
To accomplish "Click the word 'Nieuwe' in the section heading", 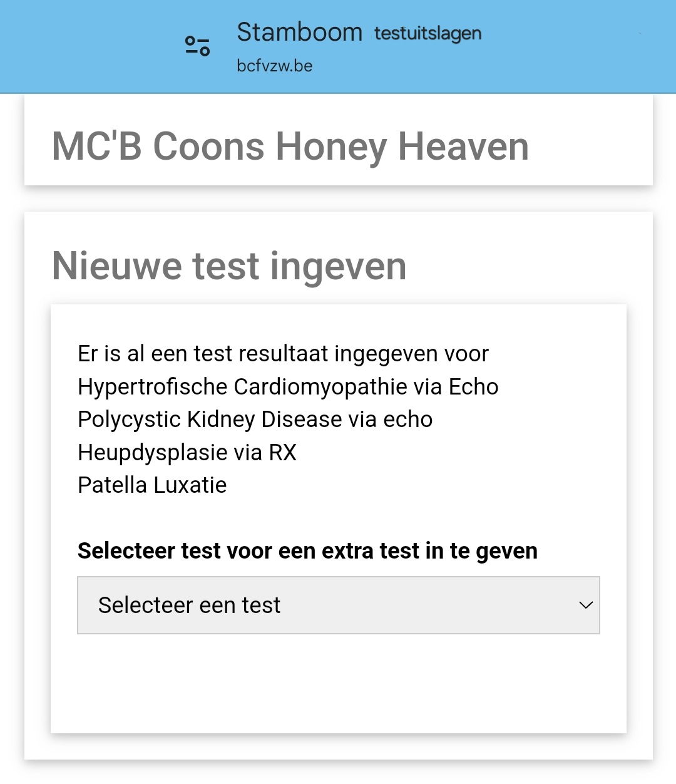I will coord(118,266).
